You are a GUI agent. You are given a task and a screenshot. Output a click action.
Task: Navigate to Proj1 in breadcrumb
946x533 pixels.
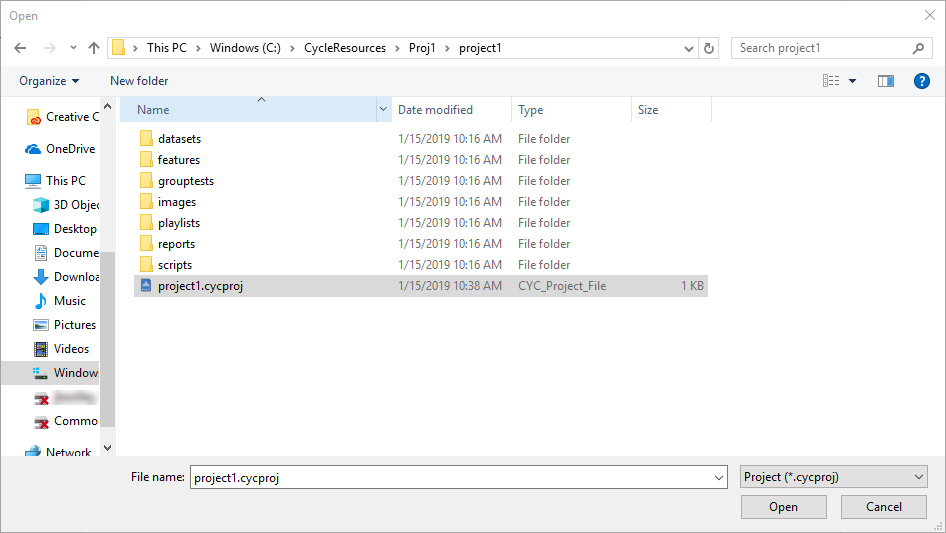click(x=422, y=48)
